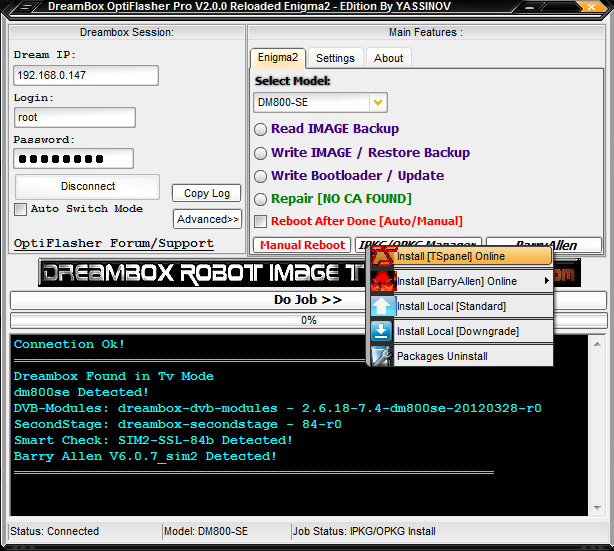The height and width of the screenshot is (551, 614).
Task: Open the OptiFlasher Forum/Support link
Action: coord(114,243)
